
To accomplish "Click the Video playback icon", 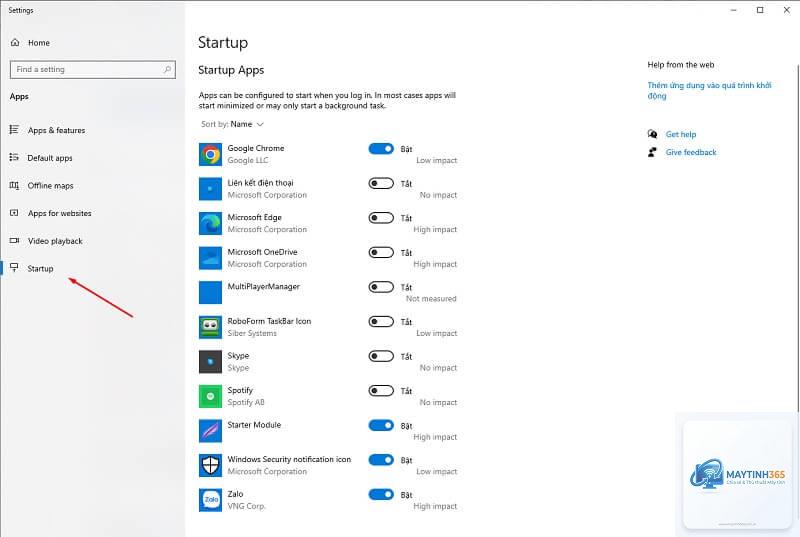I will (14, 240).
